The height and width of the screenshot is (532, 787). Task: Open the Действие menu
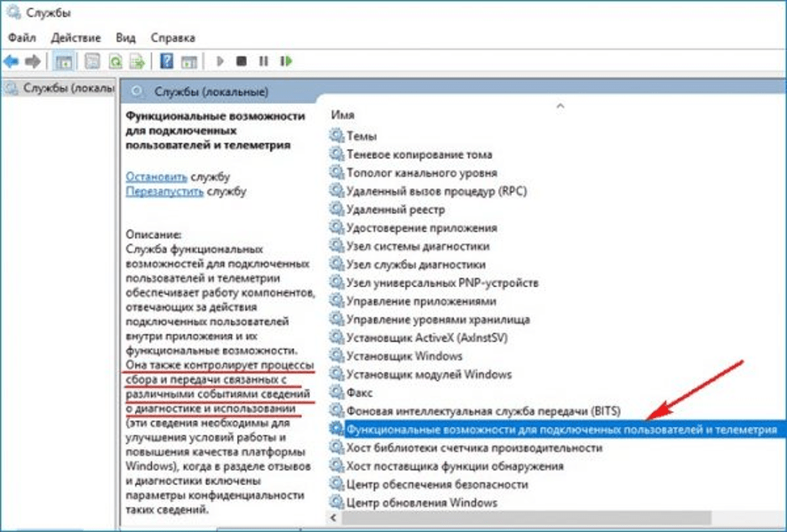coord(76,38)
